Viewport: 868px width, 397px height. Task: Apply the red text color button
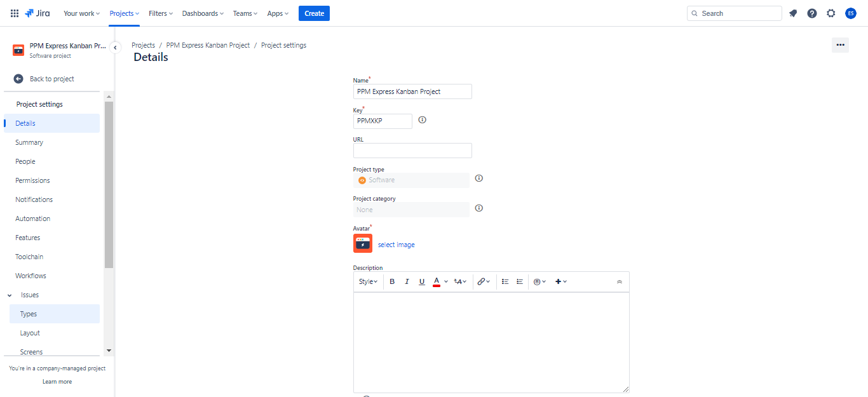point(437,281)
